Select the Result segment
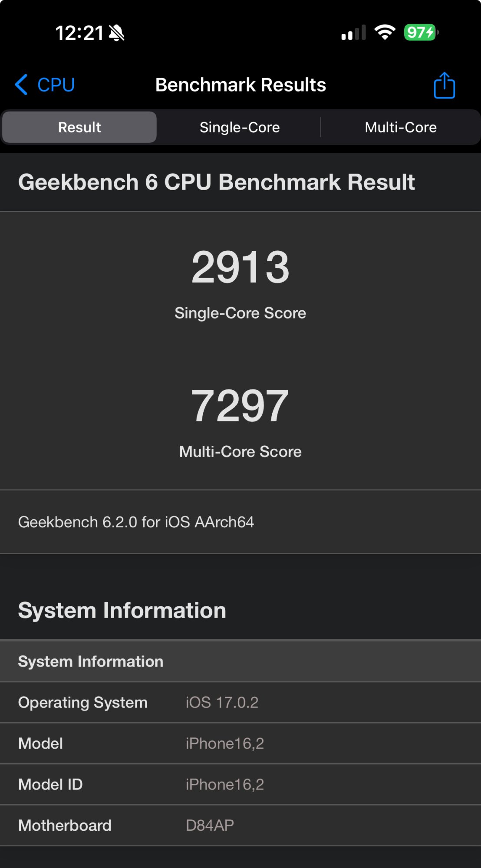 point(79,127)
